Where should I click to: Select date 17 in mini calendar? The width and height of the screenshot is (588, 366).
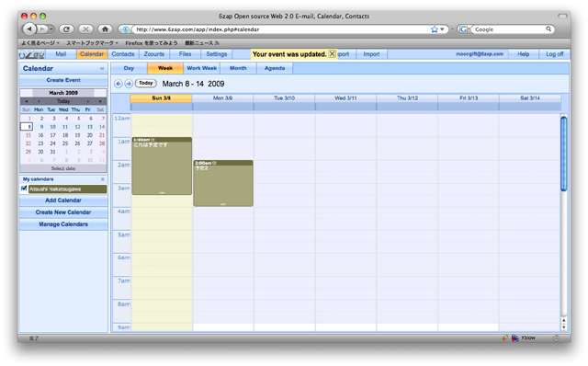coord(53,135)
